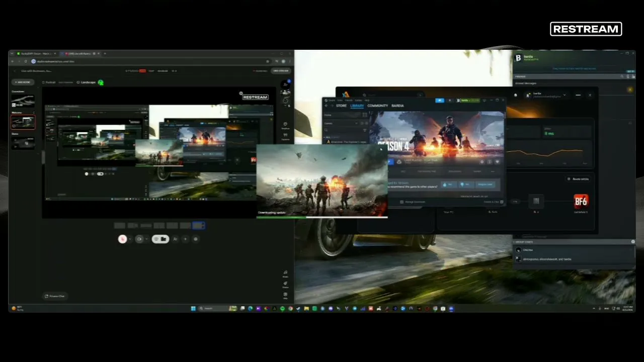Click the add friend icon in Friends header
This screenshot has width=644, height=362.
[628, 76]
